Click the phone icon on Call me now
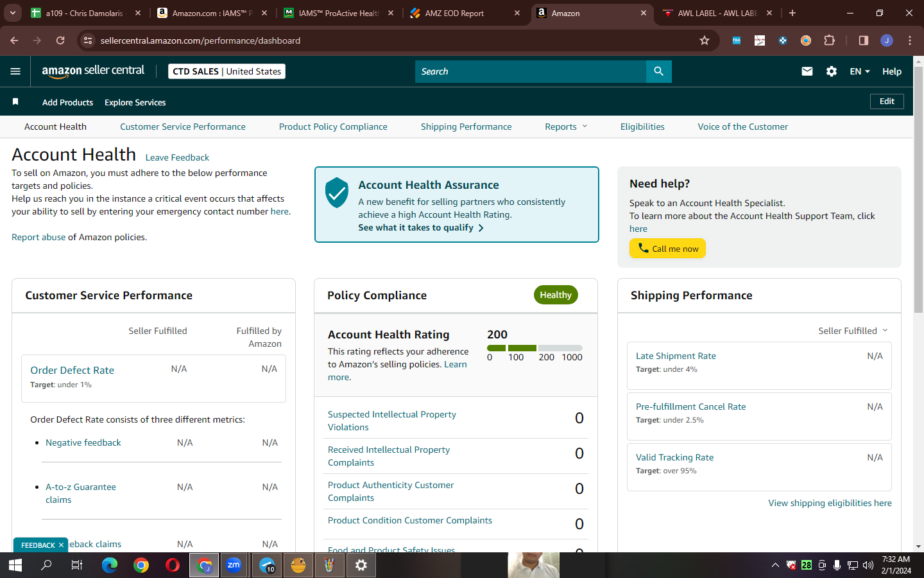The width and height of the screenshot is (924, 578). tap(643, 248)
